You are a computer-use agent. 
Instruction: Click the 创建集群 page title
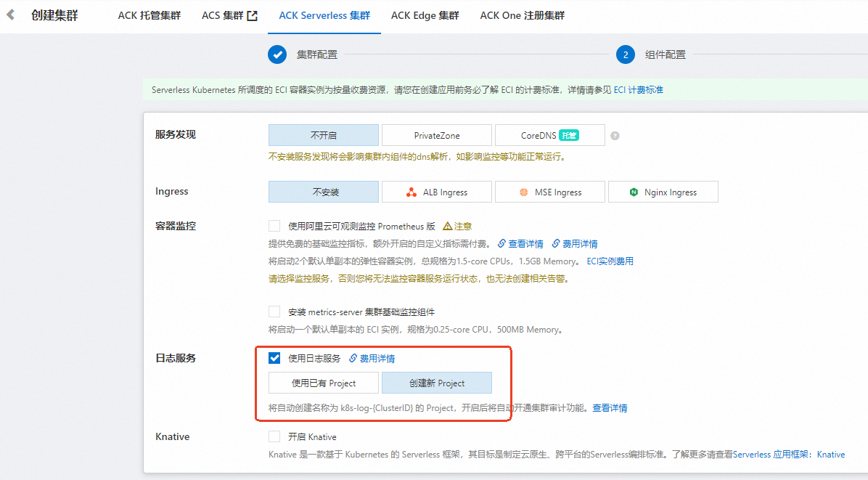coord(54,15)
